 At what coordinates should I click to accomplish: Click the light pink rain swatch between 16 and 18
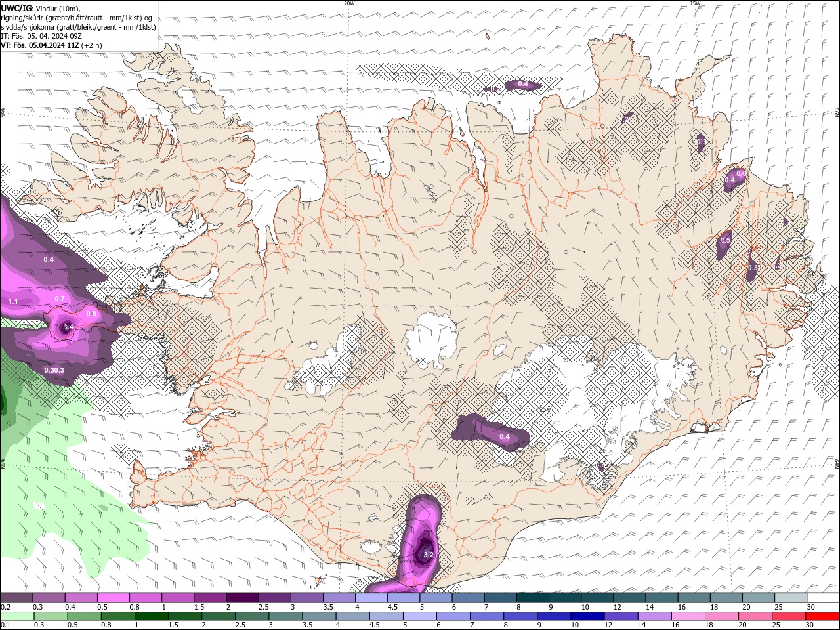point(688,616)
